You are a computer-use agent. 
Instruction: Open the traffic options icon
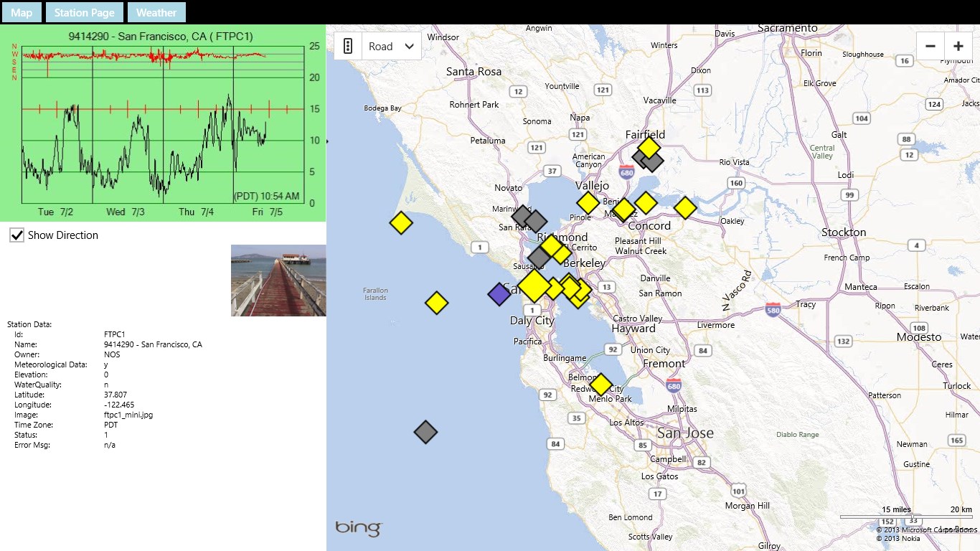point(348,46)
